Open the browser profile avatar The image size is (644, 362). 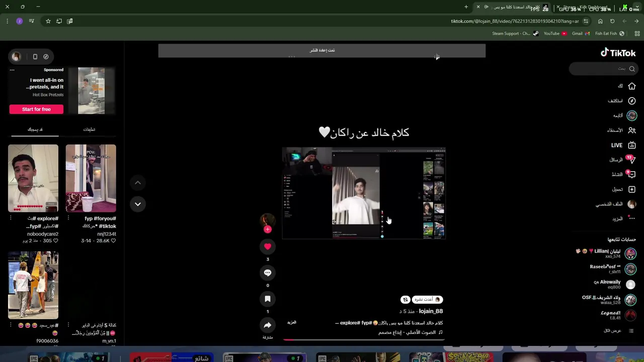point(19,21)
